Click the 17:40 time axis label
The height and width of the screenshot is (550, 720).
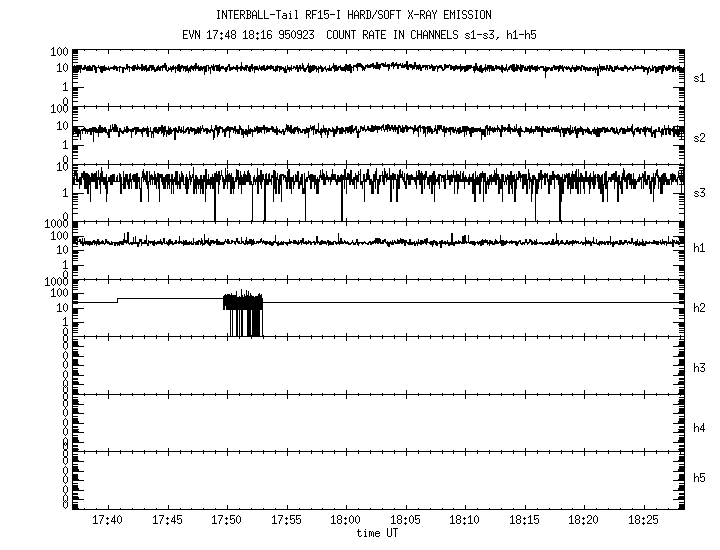point(107,521)
